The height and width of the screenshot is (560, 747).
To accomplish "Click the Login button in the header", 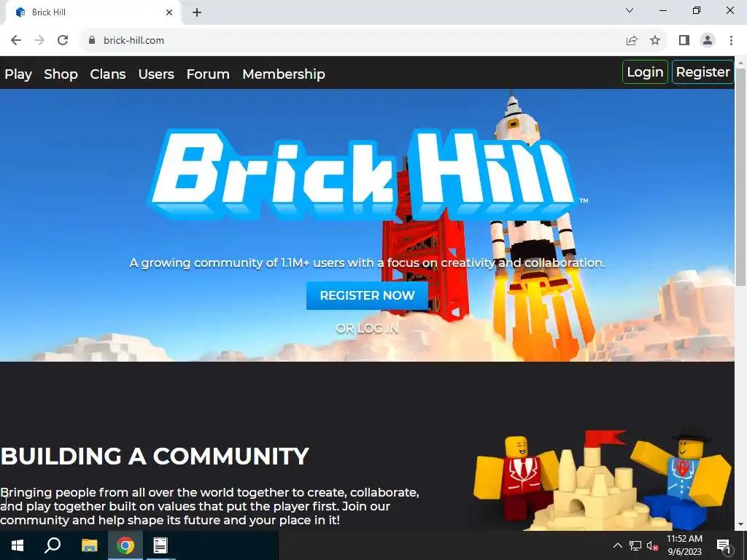I will coord(645,72).
